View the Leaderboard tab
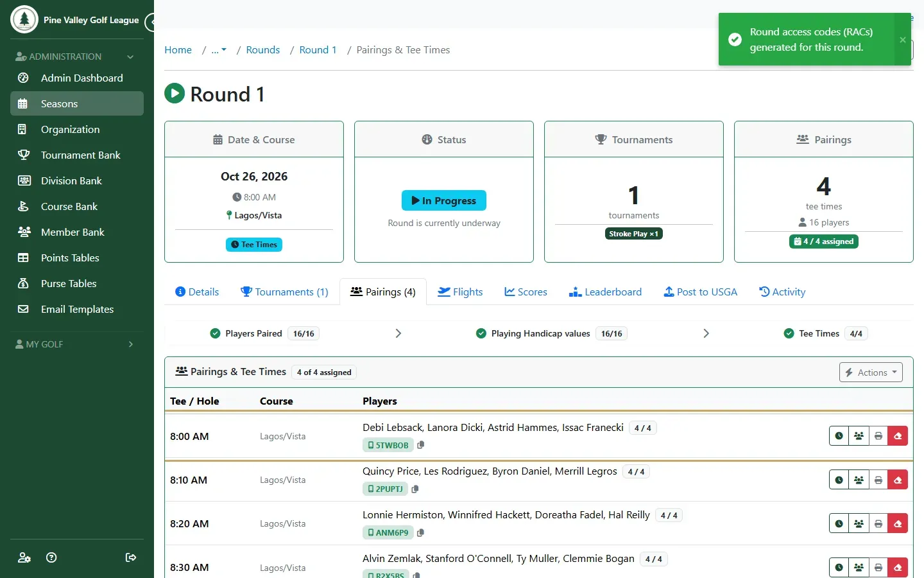The image size is (924, 578). click(x=605, y=292)
